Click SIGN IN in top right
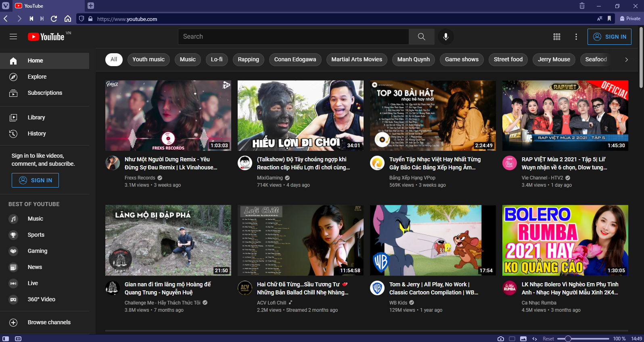This screenshot has height=342, width=644. click(x=609, y=37)
